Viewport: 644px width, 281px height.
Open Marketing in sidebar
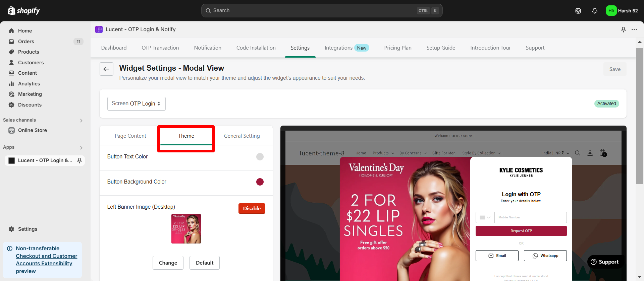30,94
